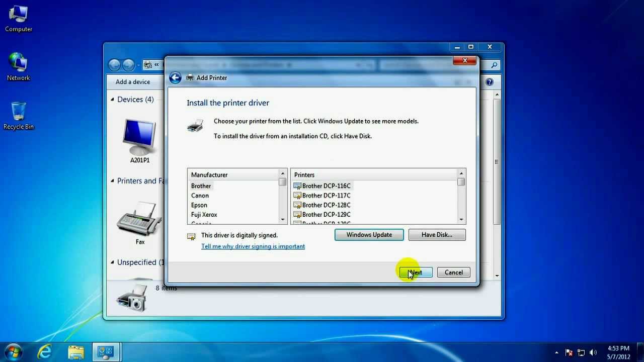Click the Brother DCP-129C driver icon

297,215
